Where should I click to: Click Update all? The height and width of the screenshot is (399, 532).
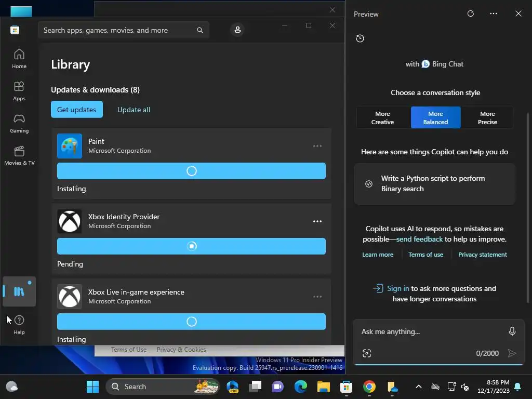[134, 110]
